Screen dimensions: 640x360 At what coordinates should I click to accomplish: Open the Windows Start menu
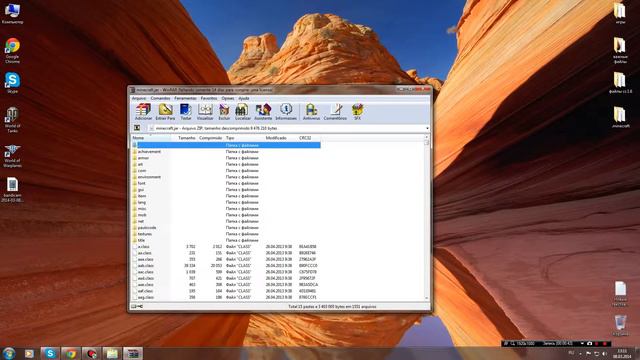point(9,353)
